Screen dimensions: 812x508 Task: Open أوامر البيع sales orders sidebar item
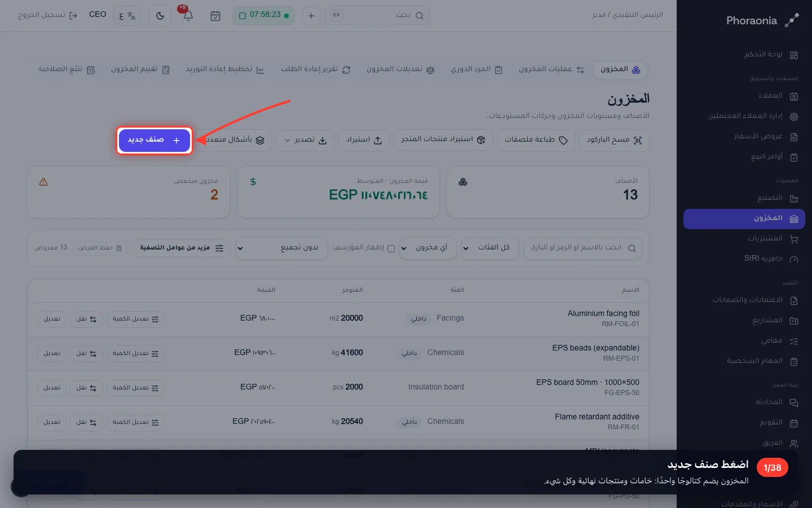(744, 157)
